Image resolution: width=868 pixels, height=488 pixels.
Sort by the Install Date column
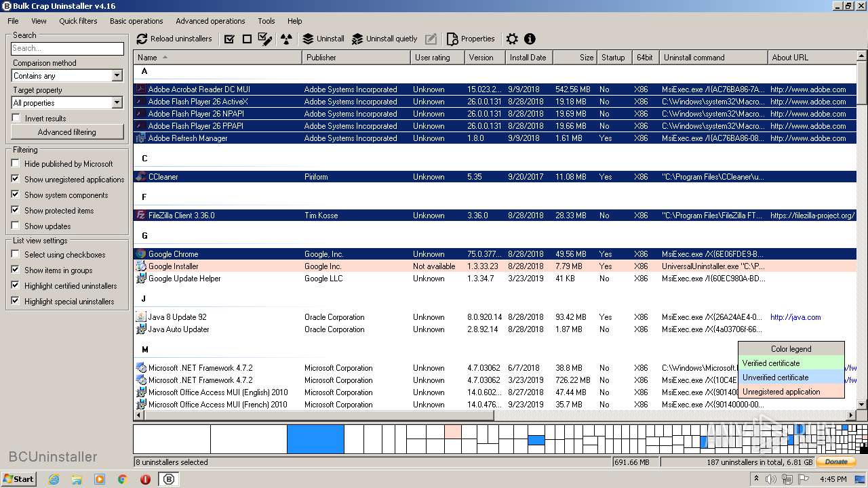coord(529,58)
